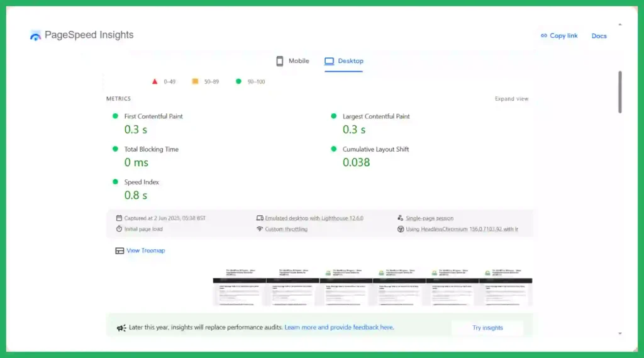Click the Speed Index label

coord(142,182)
